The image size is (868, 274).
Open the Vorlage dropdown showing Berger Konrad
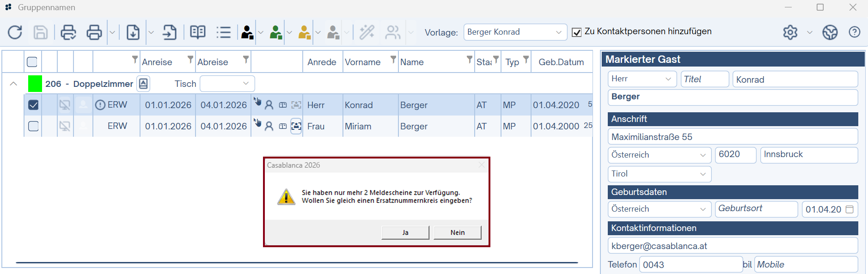pyautogui.click(x=515, y=32)
